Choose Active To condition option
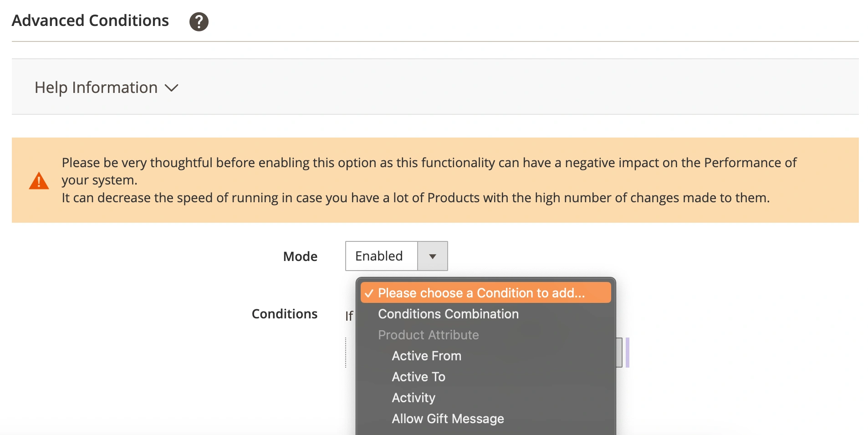The width and height of the screenshot is (868, 435). click(419, 377)
